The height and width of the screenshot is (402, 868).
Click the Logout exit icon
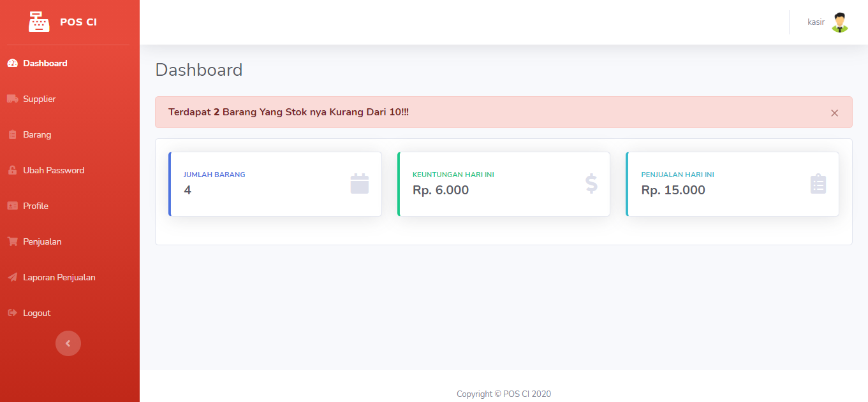(x=12, y=313)
